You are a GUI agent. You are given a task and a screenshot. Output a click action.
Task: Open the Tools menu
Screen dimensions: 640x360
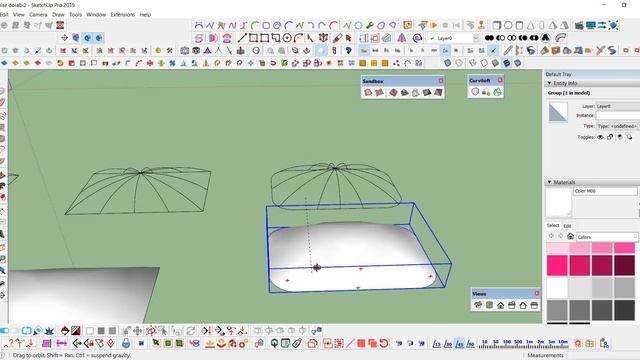(75, 14)
